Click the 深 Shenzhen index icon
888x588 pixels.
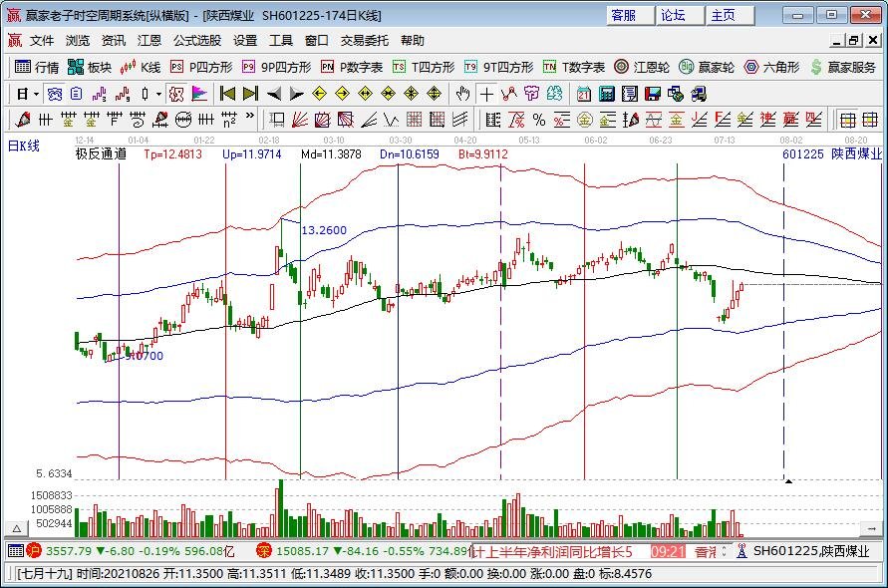(263, 550)
